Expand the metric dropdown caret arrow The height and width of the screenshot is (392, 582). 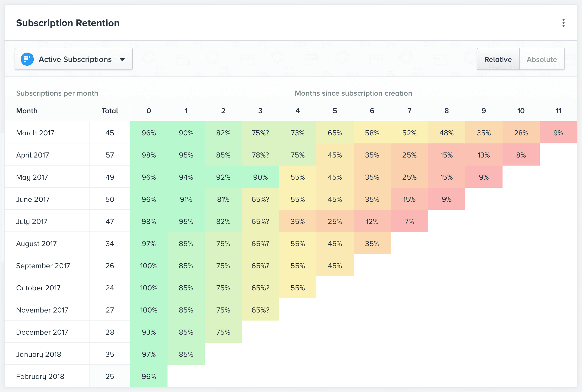pyautogui.click(x=122, y=60)
